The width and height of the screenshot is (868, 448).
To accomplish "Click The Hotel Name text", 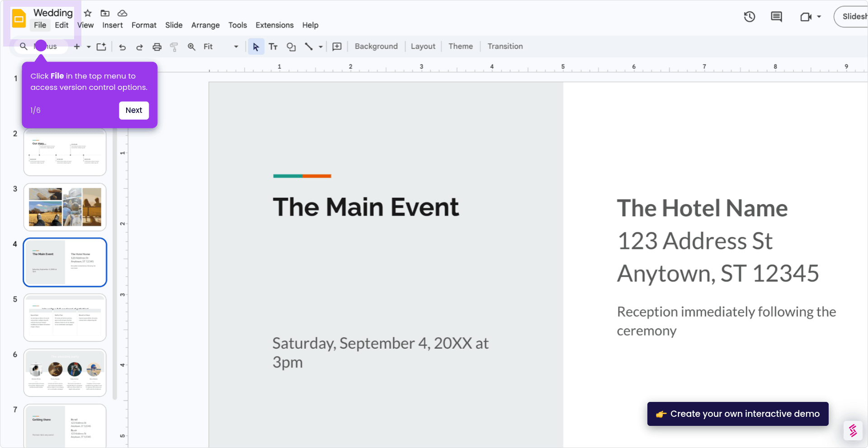I will [x=702, y=209].
